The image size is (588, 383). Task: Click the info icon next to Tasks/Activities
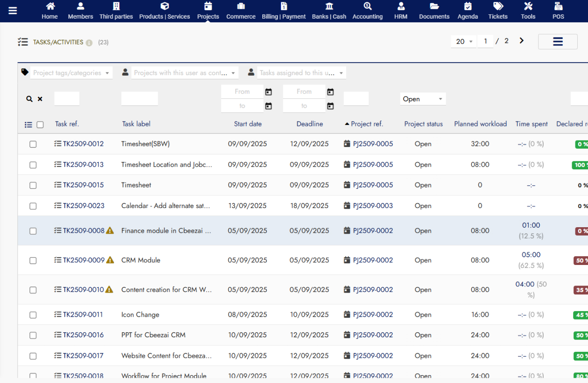(x=89, y=42)
